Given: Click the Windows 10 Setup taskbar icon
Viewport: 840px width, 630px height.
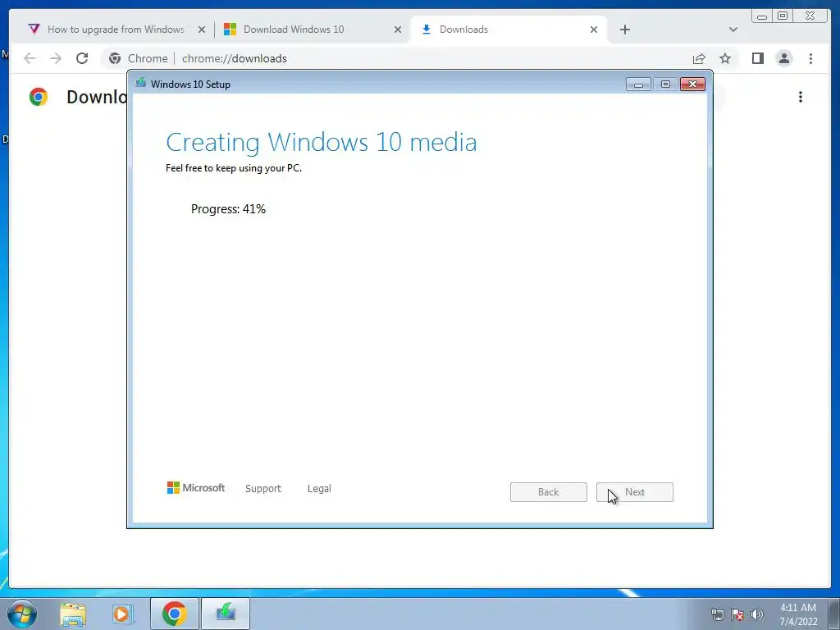Looking at the screenshot, I should point(226,614).
